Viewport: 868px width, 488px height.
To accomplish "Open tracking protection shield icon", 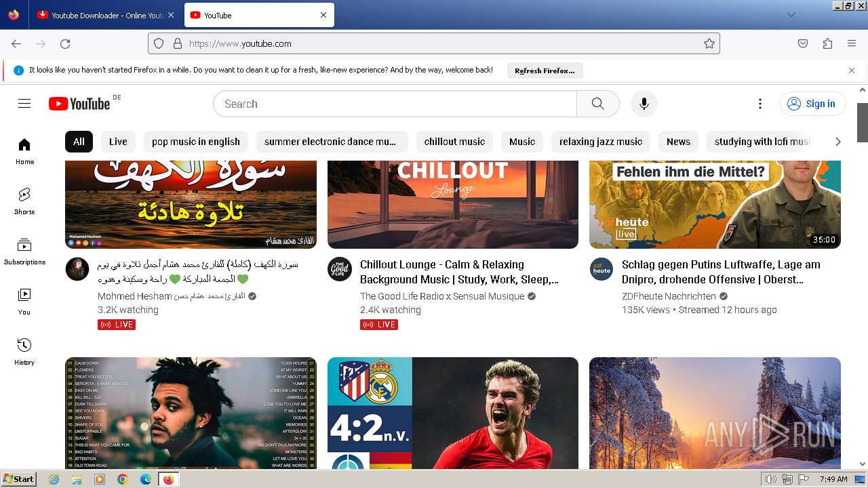I will coord(159,43).
